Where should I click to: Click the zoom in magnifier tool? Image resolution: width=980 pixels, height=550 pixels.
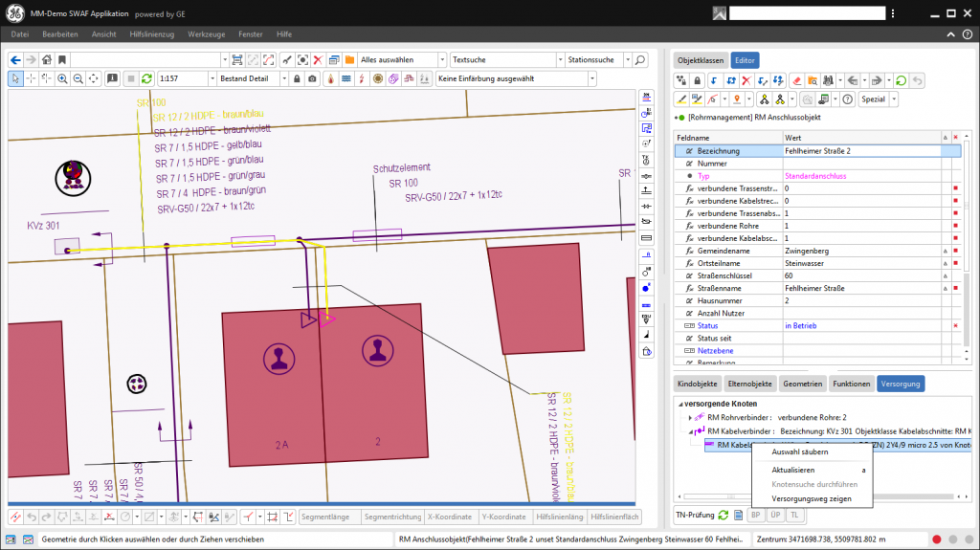[x=62, y=78]
